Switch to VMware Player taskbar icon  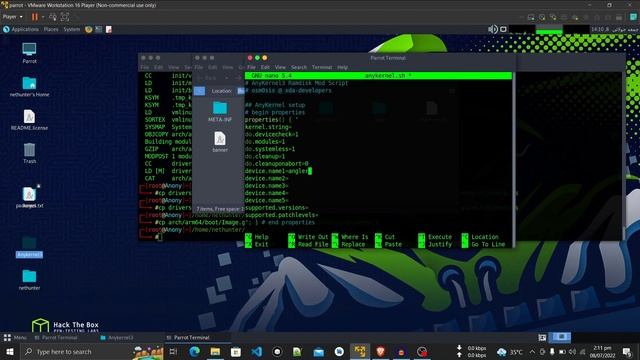360,351
